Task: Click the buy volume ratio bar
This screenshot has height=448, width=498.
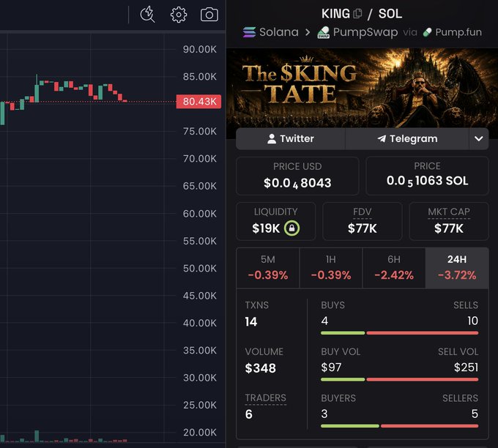Action: click(x=400, y=379)
